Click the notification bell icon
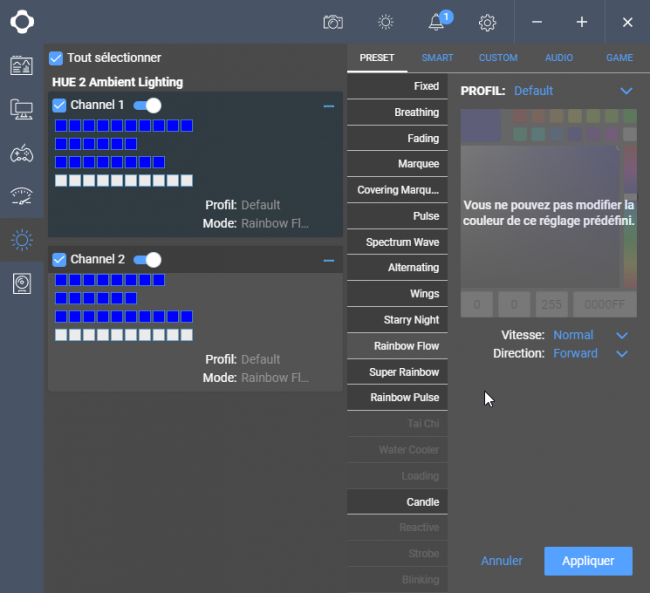 pyautogui.click(x=436, y=22)
